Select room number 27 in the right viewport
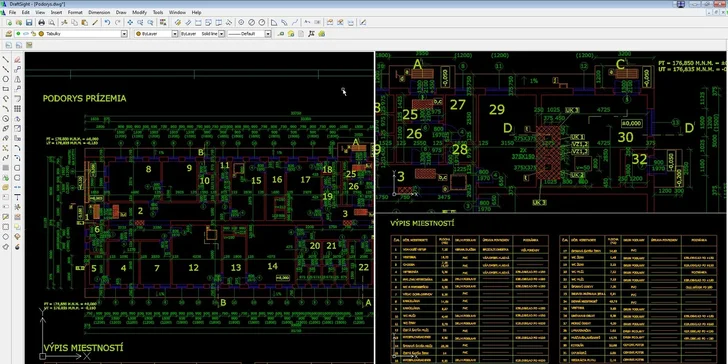 tap(457, 105)
